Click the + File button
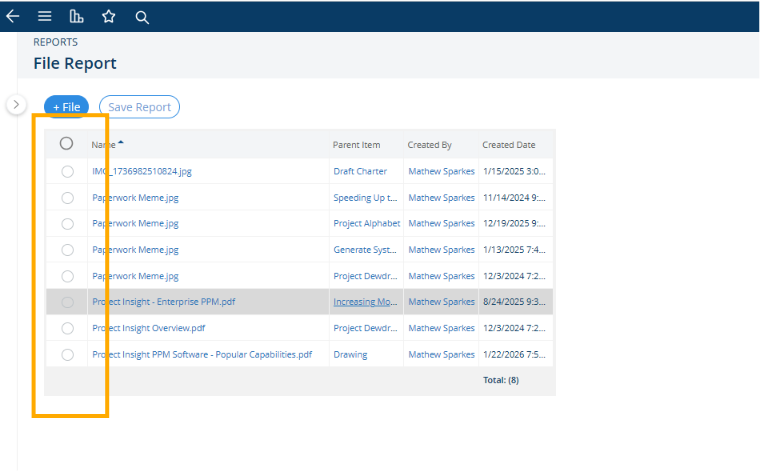 point(66,107)
